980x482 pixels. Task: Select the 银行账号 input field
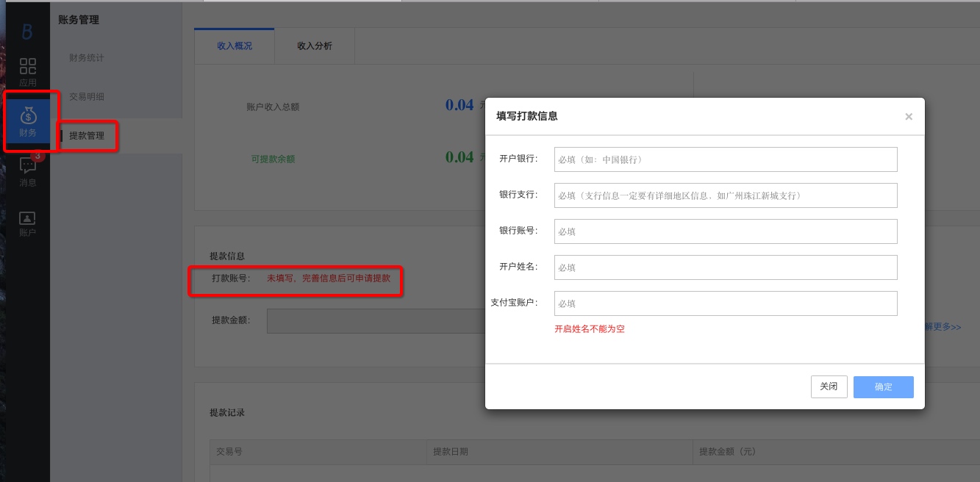coord(725,231)
